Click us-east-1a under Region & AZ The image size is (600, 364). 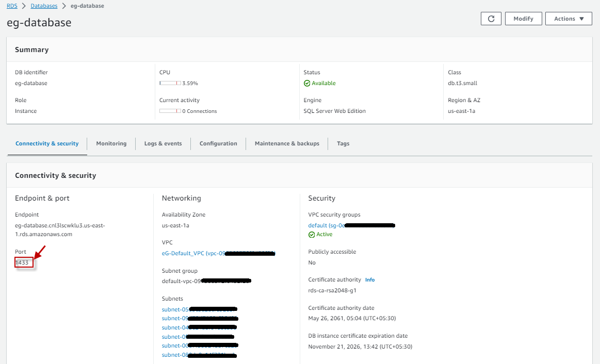pyautogui.click(x=462, y=111)
